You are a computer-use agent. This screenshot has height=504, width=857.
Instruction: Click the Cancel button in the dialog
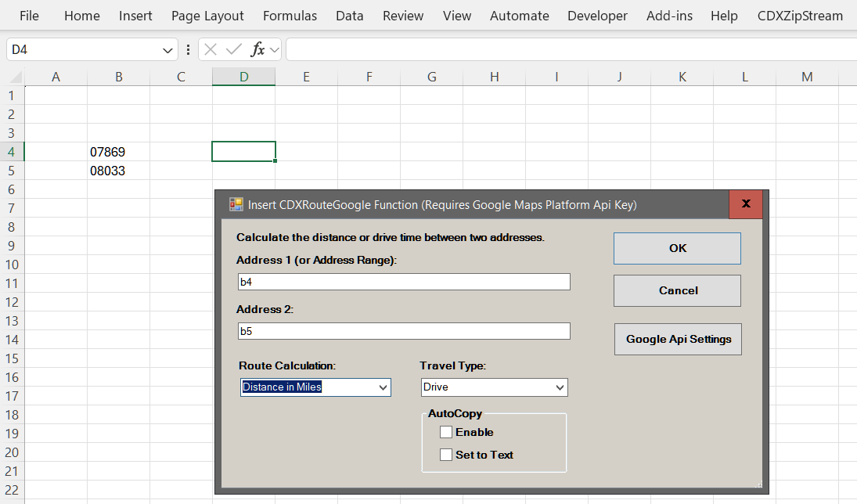[677, 290]
